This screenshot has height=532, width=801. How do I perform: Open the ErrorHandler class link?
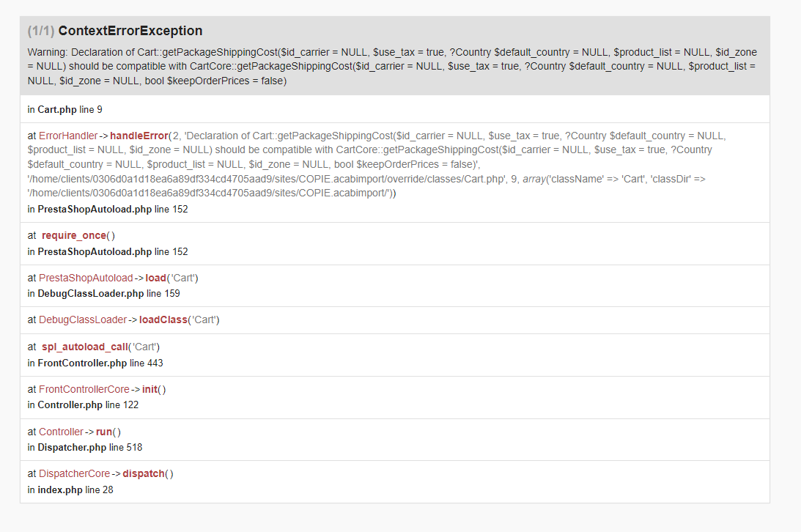(x=68, y=136)
